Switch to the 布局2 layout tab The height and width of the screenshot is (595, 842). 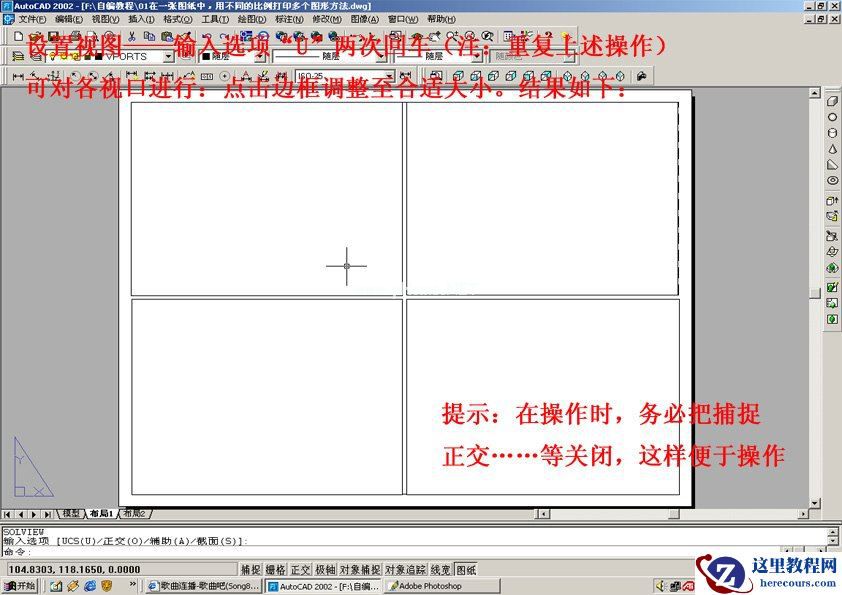134,513
